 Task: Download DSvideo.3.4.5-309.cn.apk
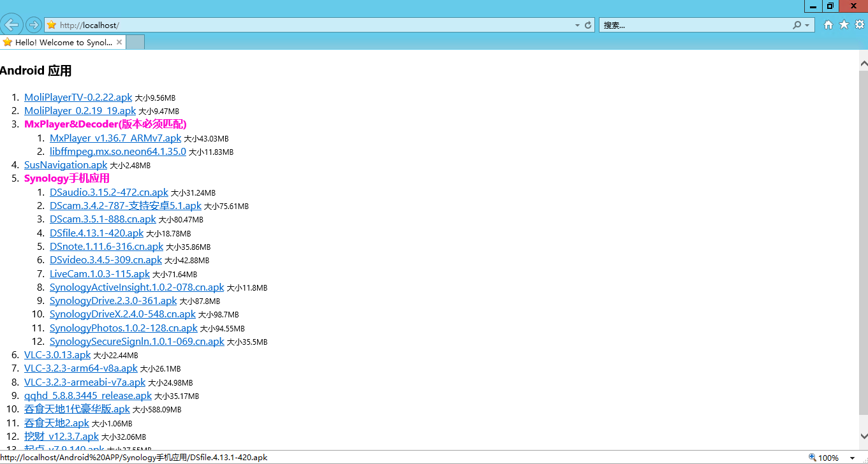106,260
